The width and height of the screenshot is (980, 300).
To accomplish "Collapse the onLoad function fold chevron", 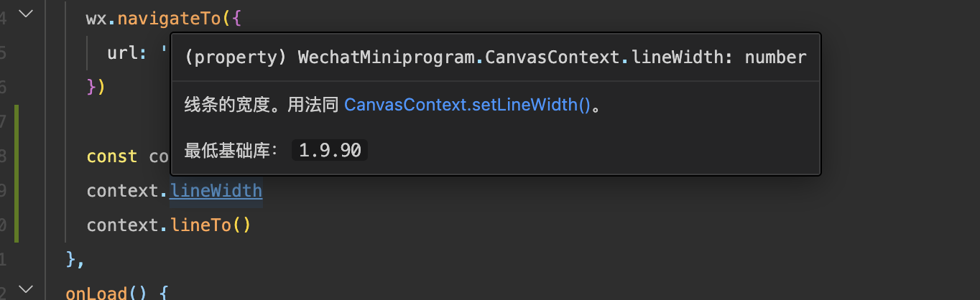I will pos(26,290).
